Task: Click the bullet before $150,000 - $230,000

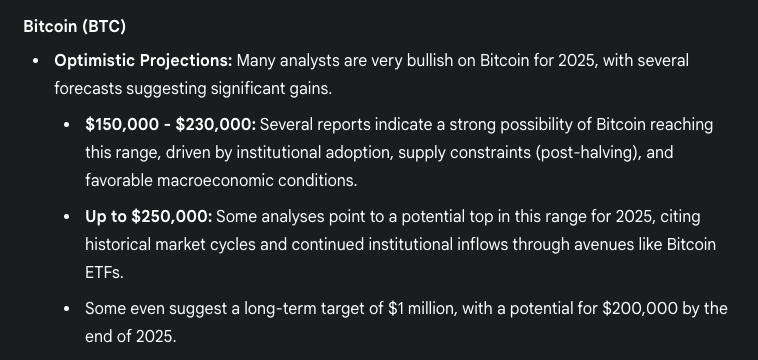Action: pyautogui.click(x=67, y=126)
